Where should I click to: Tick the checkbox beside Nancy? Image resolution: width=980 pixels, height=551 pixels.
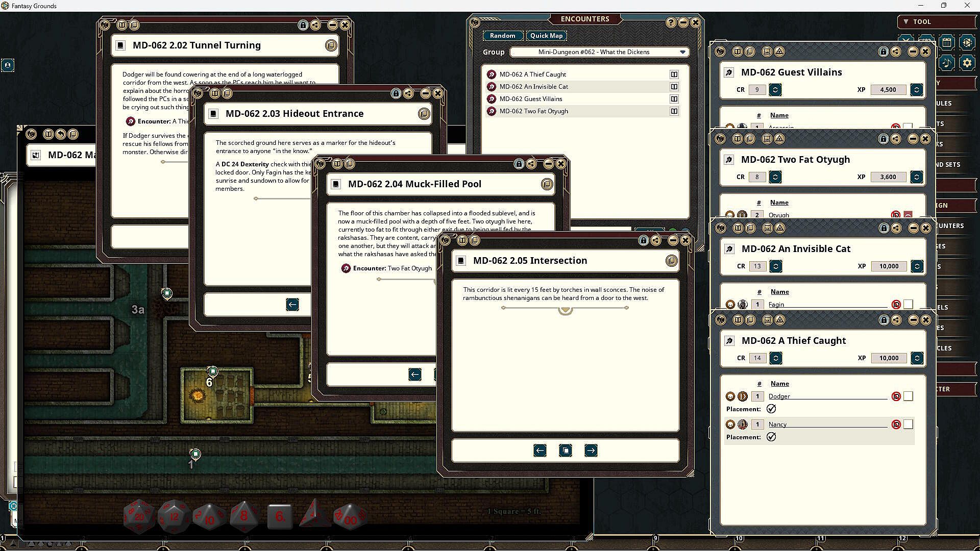click(908, 424)
